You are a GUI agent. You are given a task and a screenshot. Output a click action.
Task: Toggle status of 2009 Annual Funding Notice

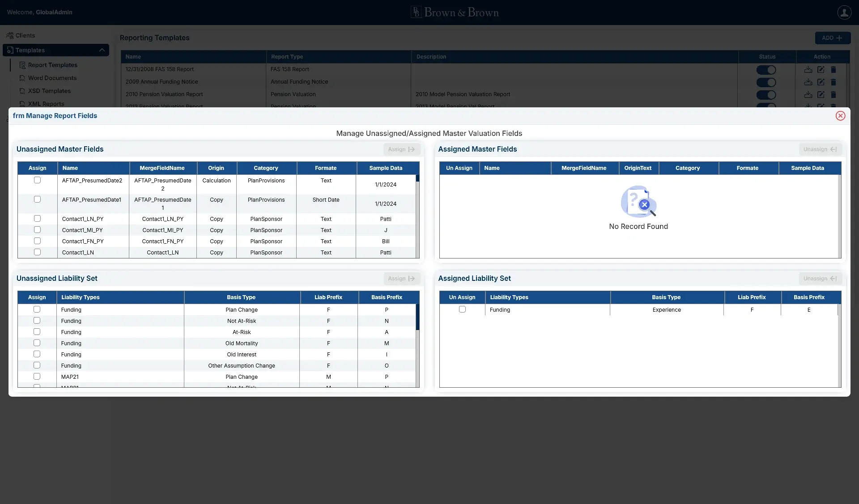tap(766, 82)
